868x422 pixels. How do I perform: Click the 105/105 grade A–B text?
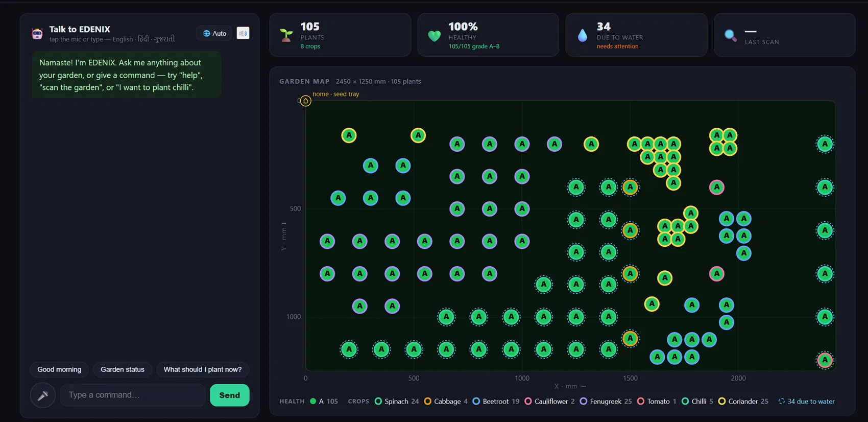click(x=474, y=46)
